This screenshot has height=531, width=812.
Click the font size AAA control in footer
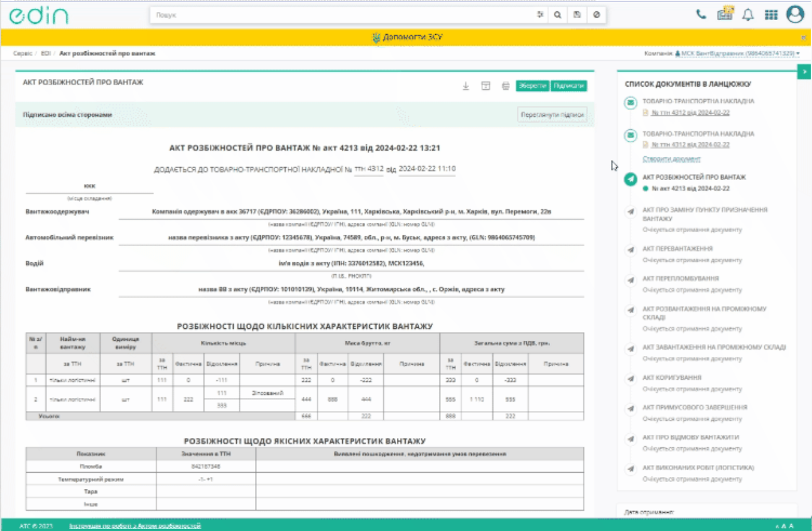tap(784, 526)
